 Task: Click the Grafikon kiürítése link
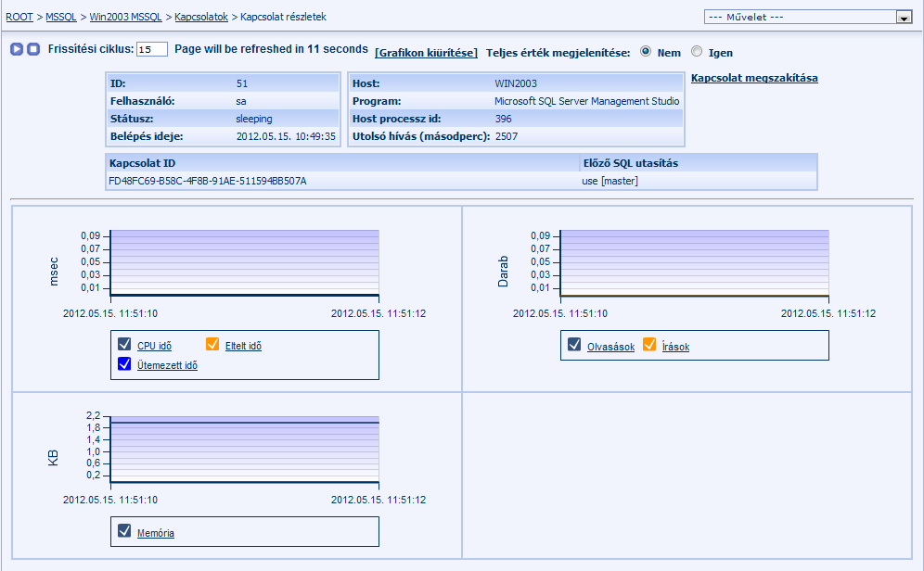(426, 53)
